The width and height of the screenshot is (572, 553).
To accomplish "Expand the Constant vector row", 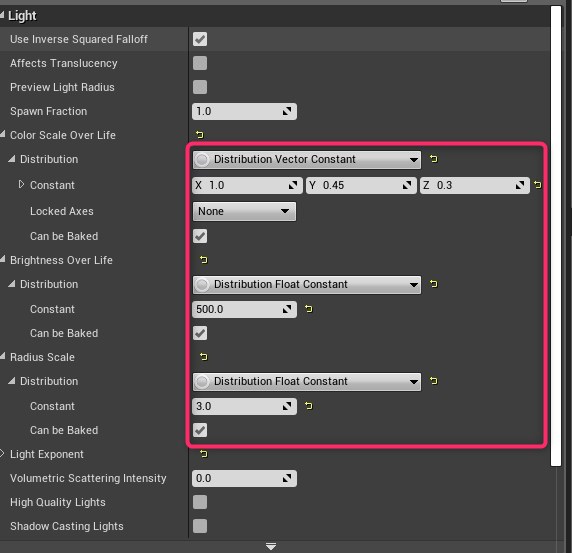I will coord(21,185).
